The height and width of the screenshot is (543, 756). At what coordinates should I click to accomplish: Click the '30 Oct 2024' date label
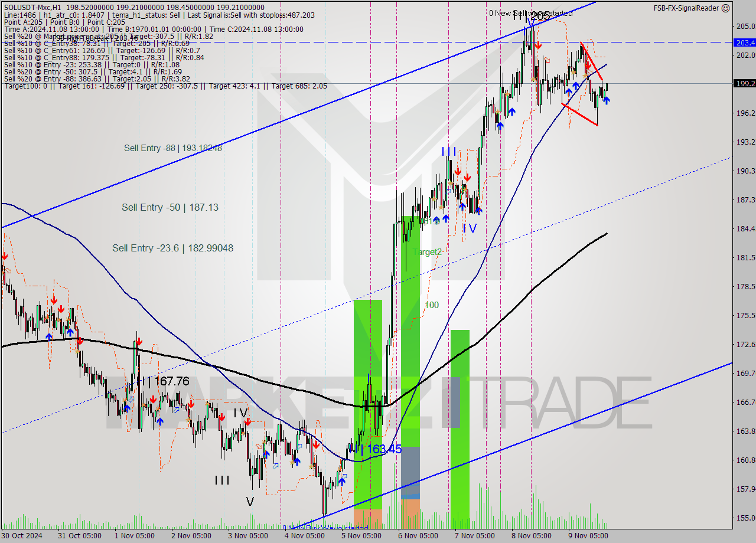click(22, 536)
